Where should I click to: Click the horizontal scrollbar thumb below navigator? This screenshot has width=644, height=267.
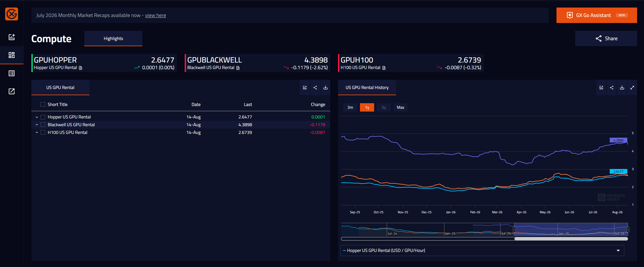pyautogui.click(x=571, y=239)
